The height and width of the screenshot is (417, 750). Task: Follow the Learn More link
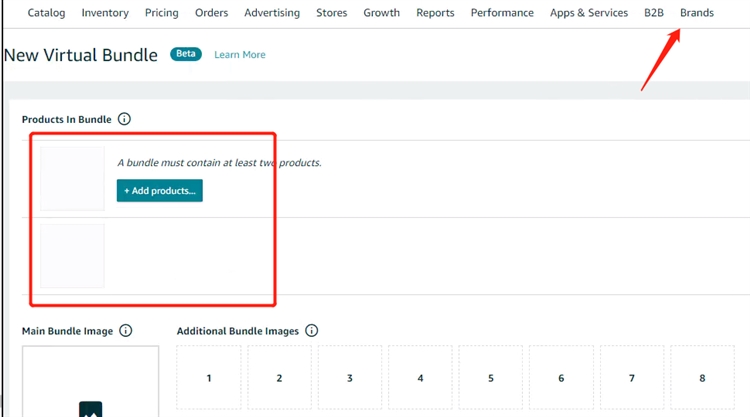[240, 55]
